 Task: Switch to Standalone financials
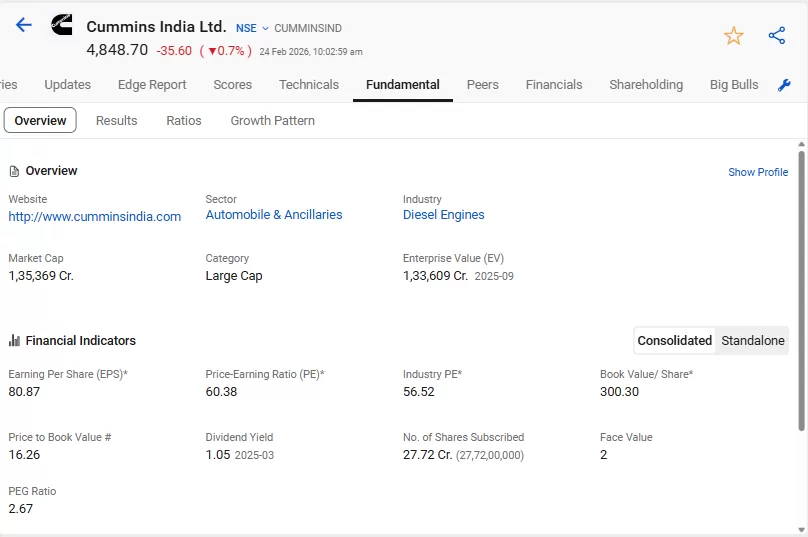click(x=752, y=341)
